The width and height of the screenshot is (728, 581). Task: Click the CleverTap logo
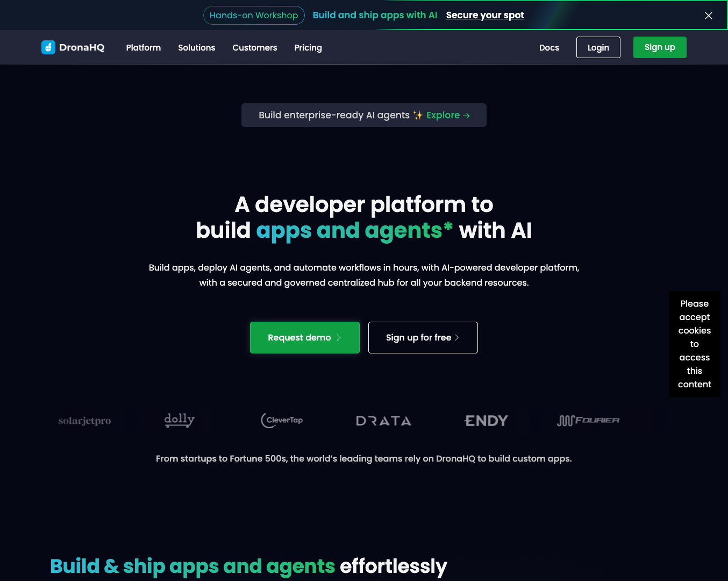(282, 420)
